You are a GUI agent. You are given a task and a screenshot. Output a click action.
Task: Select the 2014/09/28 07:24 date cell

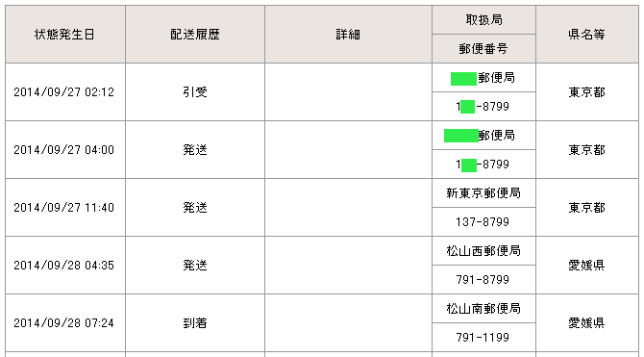coord(65,323)
